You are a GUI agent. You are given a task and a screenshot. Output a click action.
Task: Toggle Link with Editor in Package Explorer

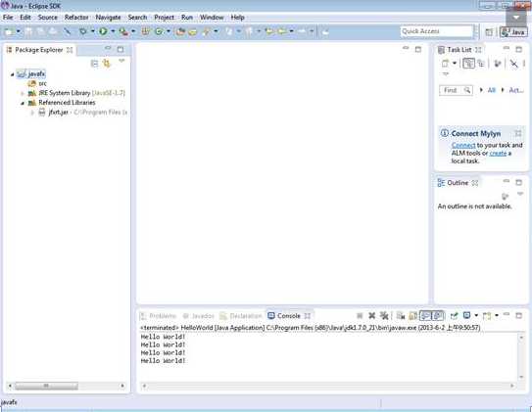107,64
